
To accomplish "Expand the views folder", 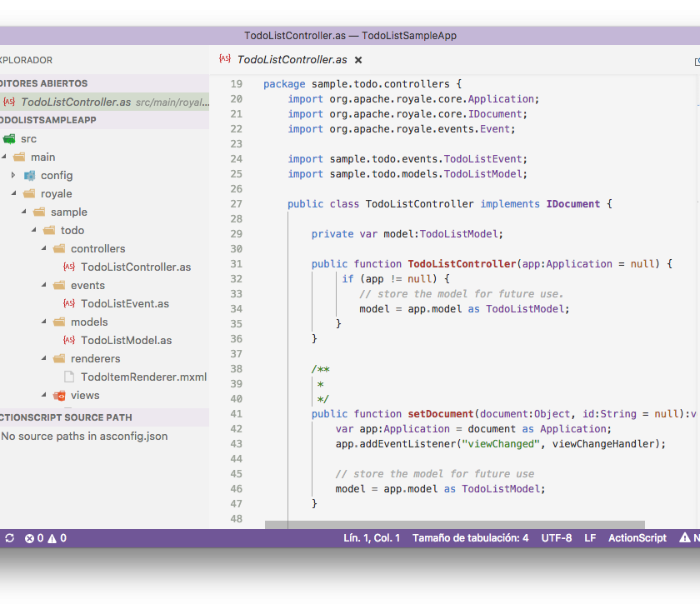I will [43, 396].
